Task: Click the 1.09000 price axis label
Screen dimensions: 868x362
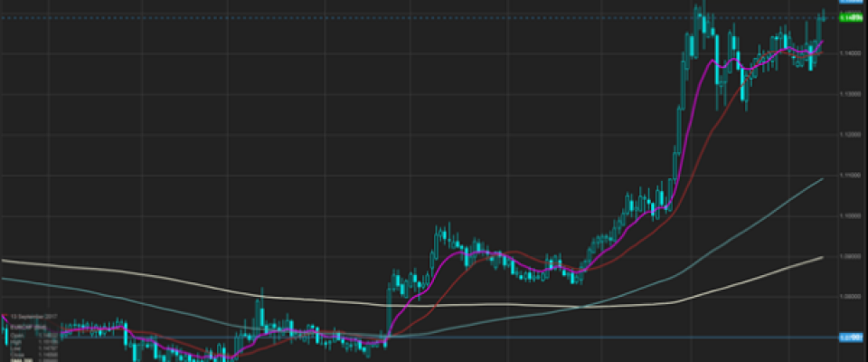Action: click(850, 256)
